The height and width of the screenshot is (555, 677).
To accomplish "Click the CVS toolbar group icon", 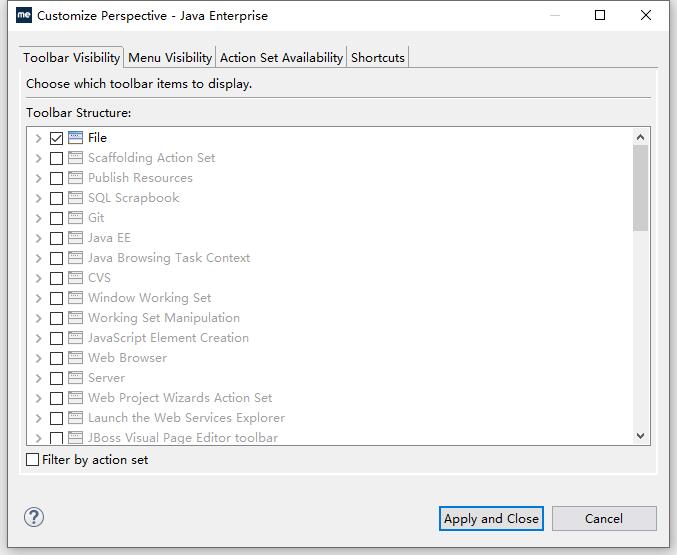I will [x=75, y=278].
